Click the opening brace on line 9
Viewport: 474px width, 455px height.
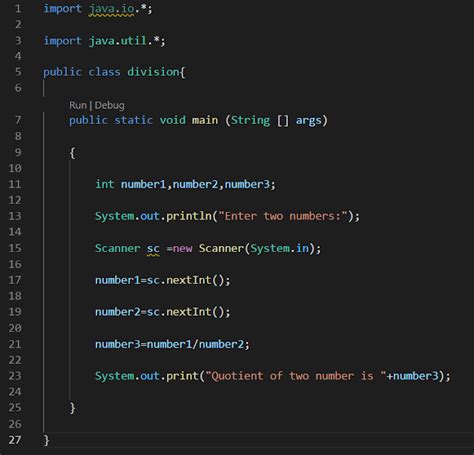72,153
